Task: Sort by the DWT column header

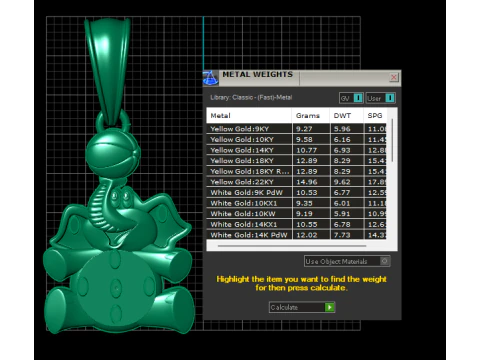Action: click(x=346, y=116)
